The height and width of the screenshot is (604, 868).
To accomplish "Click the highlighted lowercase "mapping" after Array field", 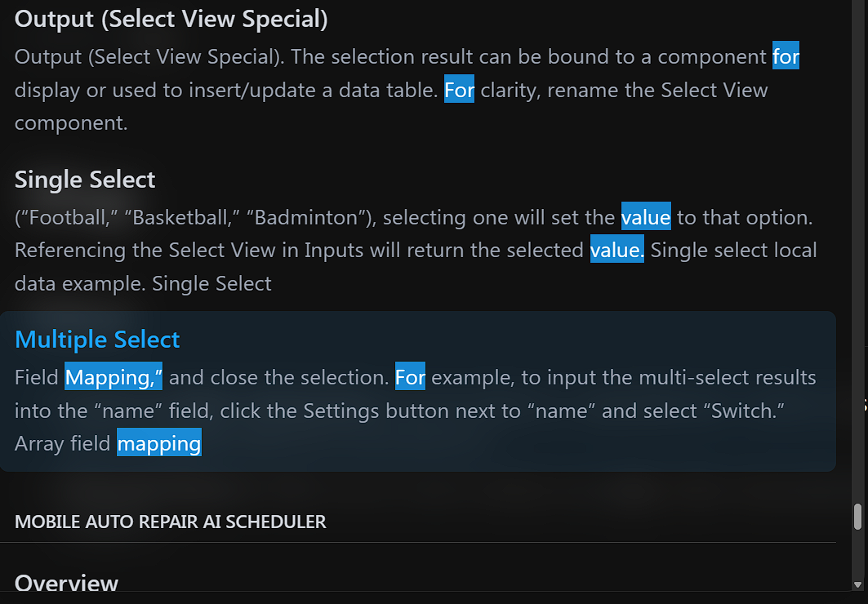I will (158, 444).
